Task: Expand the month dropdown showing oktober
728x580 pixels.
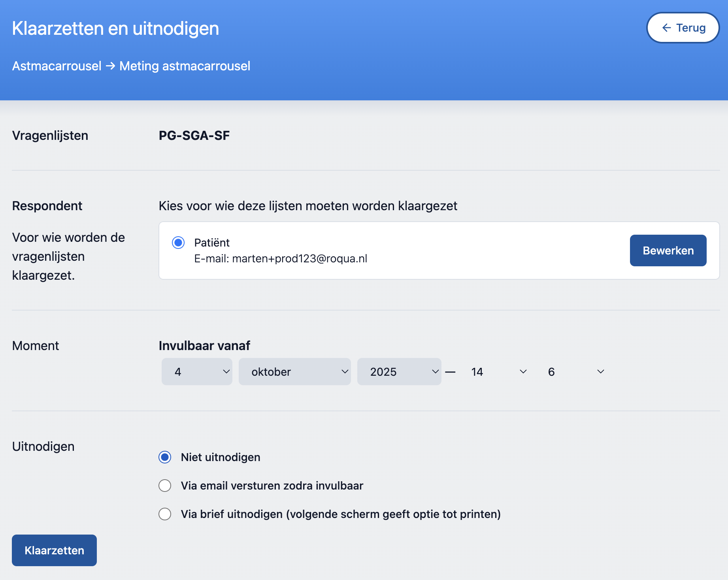Action: click(294, 371)
